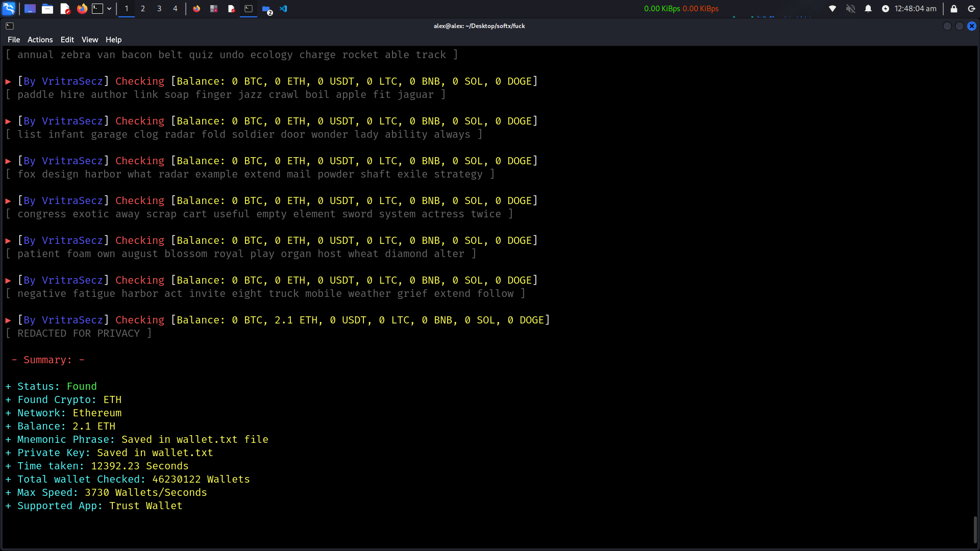Launch Firefox from the panel launcher

(82, 9)
